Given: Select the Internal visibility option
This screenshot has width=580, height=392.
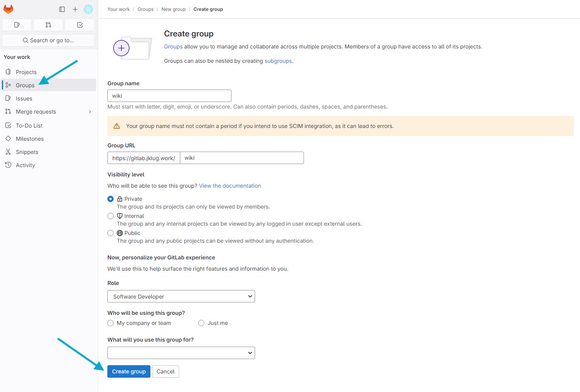Looking at the screenshot, I should click(110, 216).
